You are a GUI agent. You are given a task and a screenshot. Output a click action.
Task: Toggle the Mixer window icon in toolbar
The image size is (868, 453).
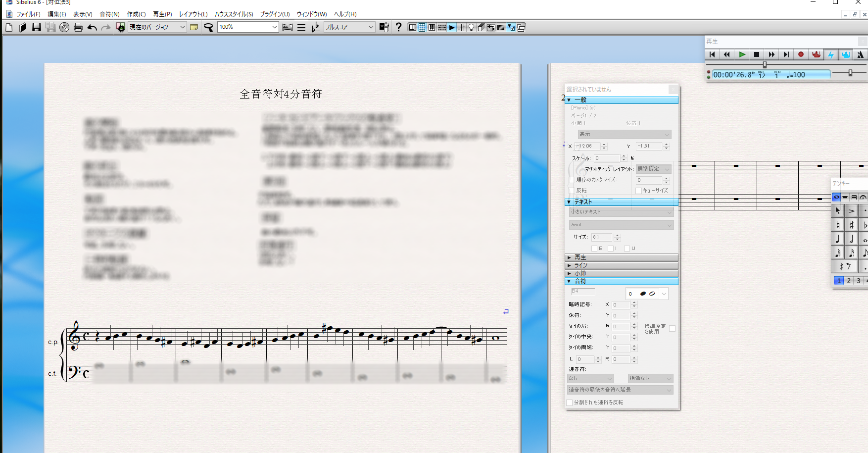461,27
